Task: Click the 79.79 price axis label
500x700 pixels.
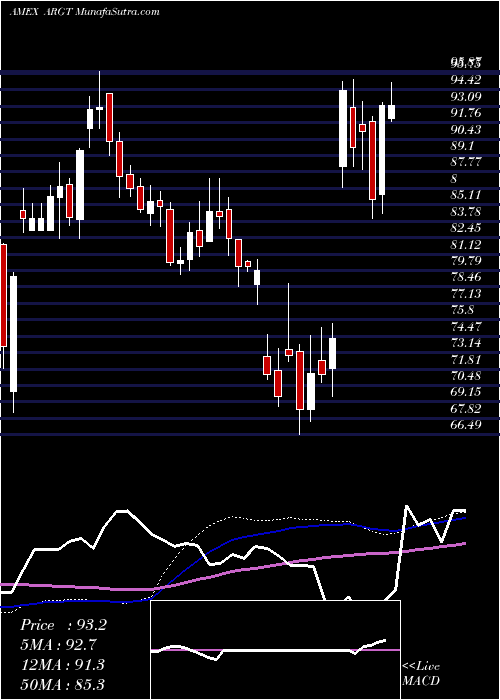Action: 466,260
